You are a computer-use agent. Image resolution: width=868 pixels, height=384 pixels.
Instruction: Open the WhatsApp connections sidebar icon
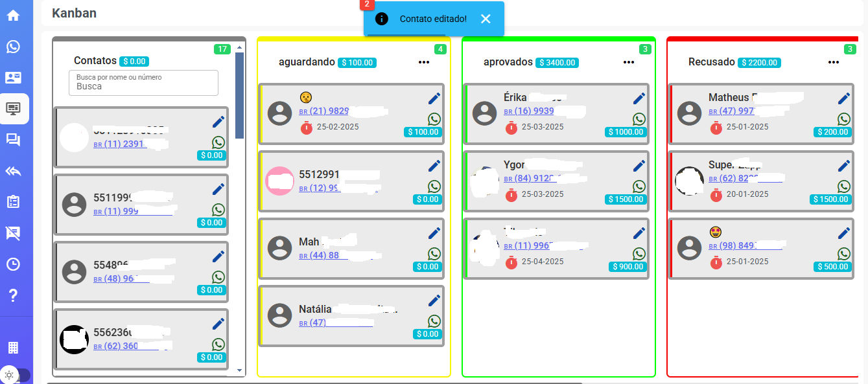point(13,47)
